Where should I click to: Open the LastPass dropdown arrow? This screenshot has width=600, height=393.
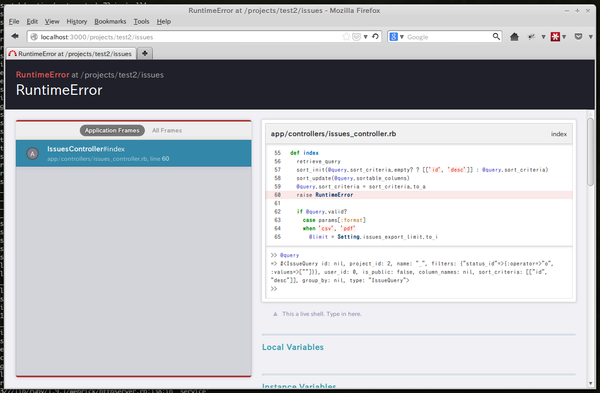point(564,37)
